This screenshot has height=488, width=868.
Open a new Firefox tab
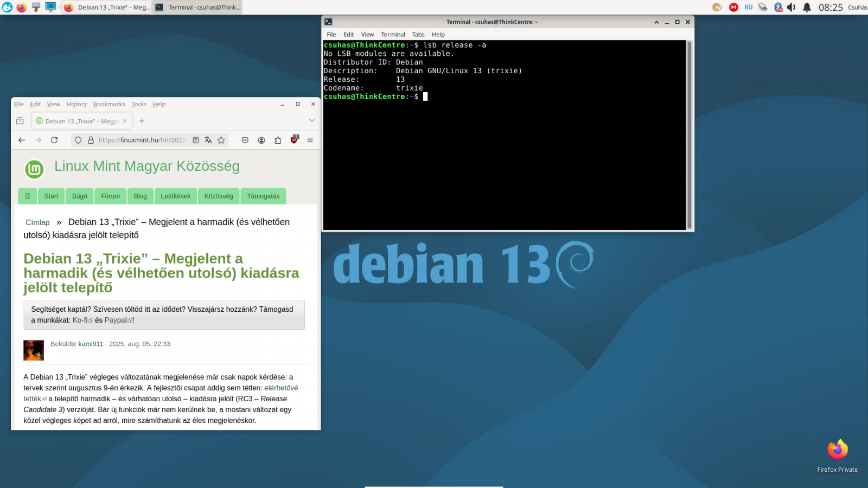142,121
